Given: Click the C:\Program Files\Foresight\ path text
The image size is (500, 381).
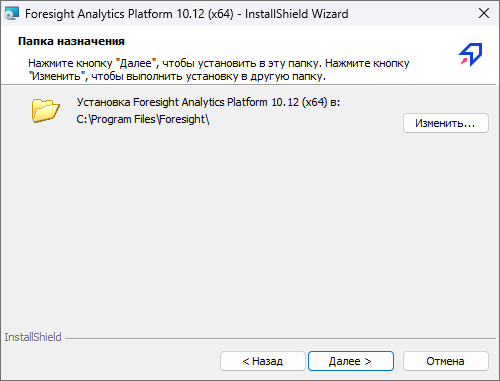Looking at the screenshot, I should click(143, 119).
